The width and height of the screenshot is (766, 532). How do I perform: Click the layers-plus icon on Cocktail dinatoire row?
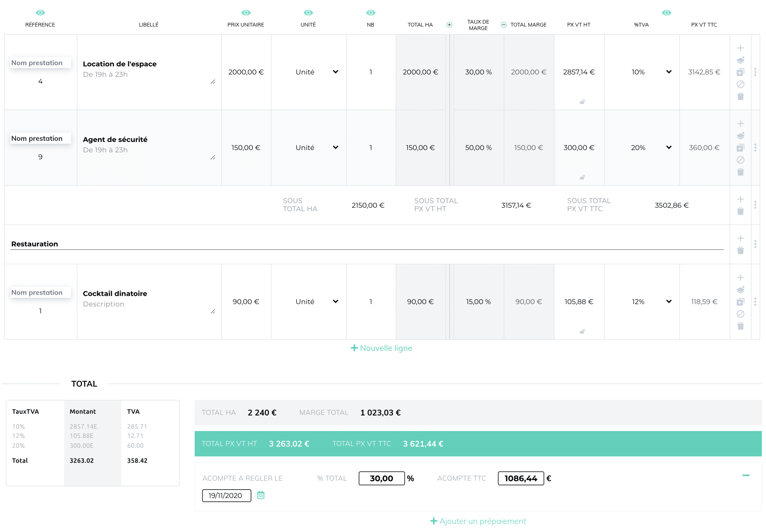[740, 290]
